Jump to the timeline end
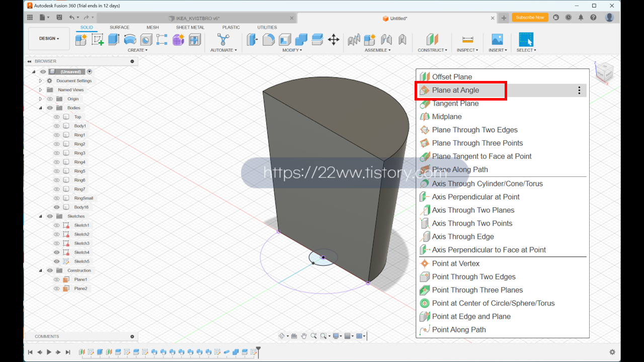Viewport: 644px width, 362px height. click(x=68, y=352)
